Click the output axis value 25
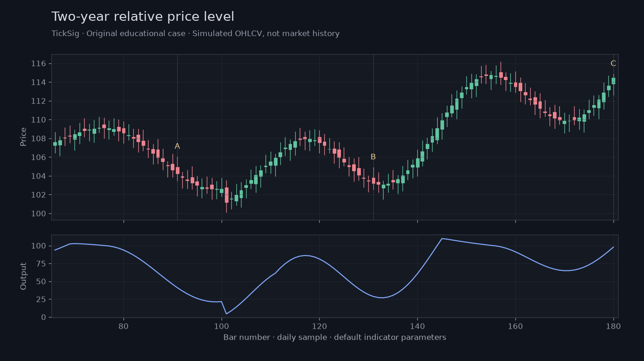The width and height of the screenshot is (644, 361). (41, 299)
